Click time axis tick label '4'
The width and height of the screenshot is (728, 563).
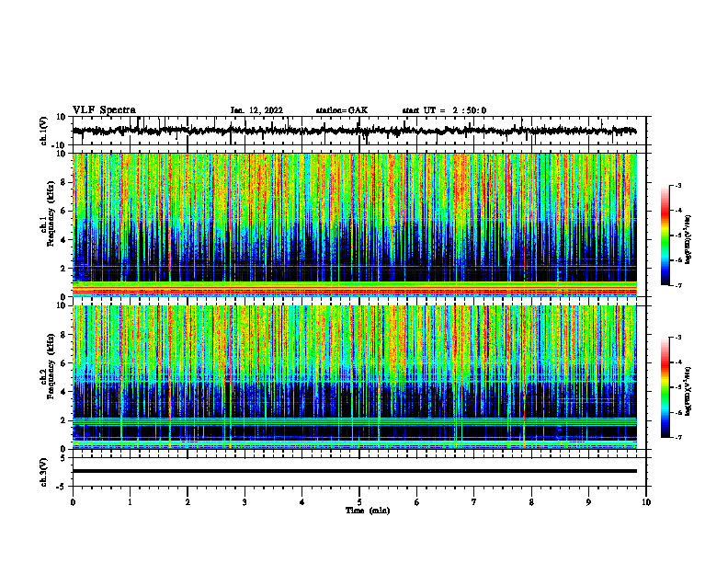click(x=302, y=502)
